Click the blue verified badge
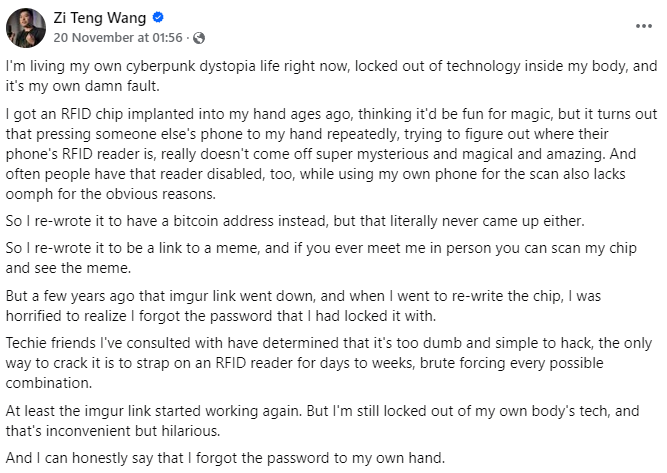This screenshot has height=473, width=667. pos(160,18)
